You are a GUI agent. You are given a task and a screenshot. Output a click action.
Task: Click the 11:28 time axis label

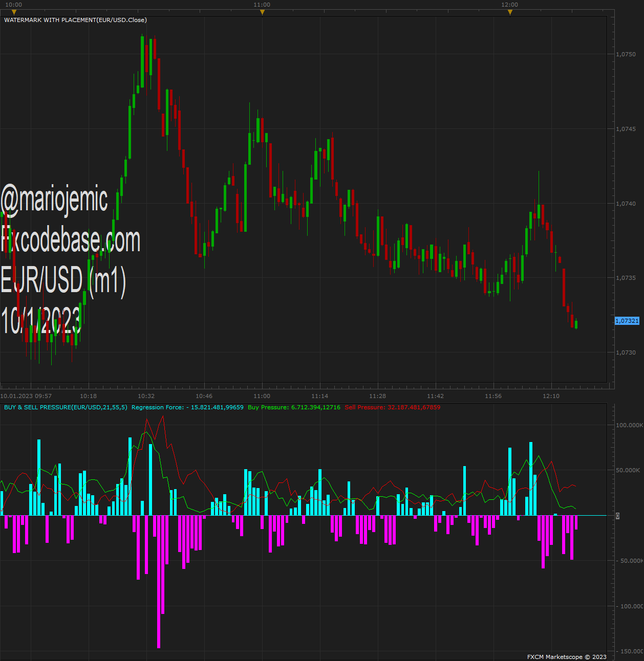click(x=378, y=396)
